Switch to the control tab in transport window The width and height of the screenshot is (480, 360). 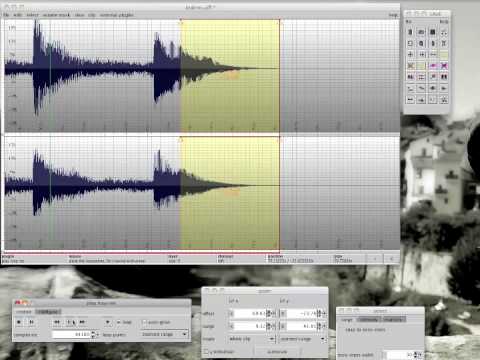[24, 312]
